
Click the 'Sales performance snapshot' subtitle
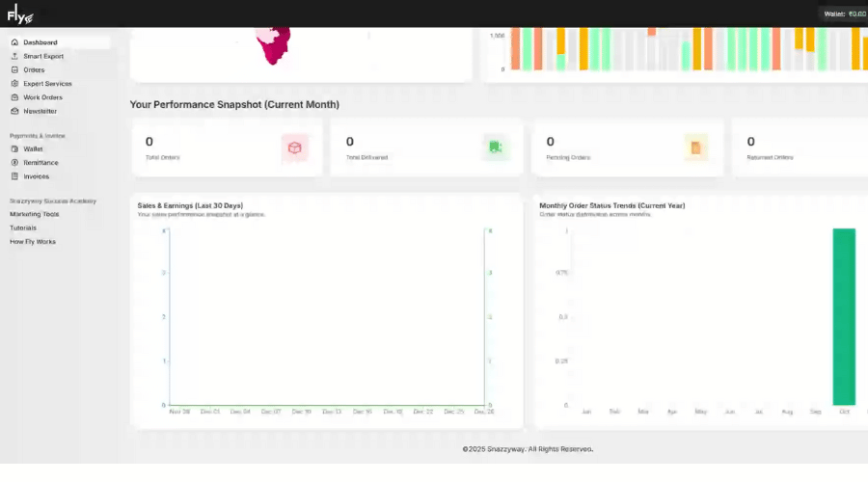point(201,215)
